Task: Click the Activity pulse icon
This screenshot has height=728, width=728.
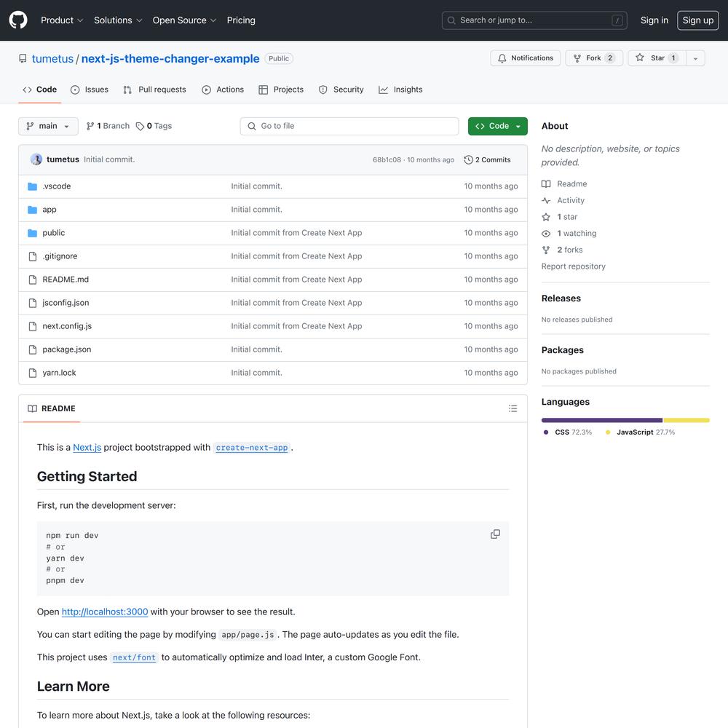Action: click(x=546, y=201)
